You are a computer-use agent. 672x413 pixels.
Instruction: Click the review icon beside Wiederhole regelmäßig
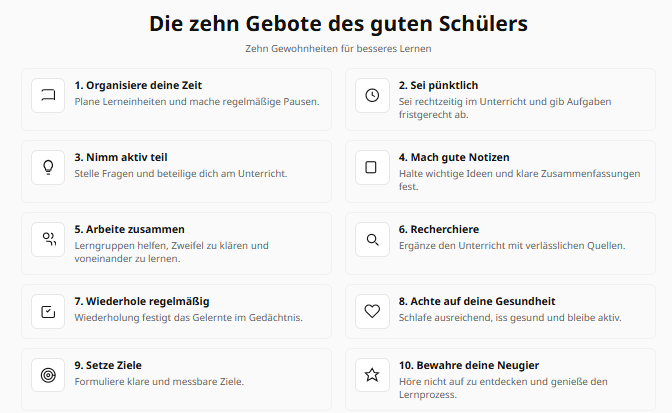(x=48, y=311)
